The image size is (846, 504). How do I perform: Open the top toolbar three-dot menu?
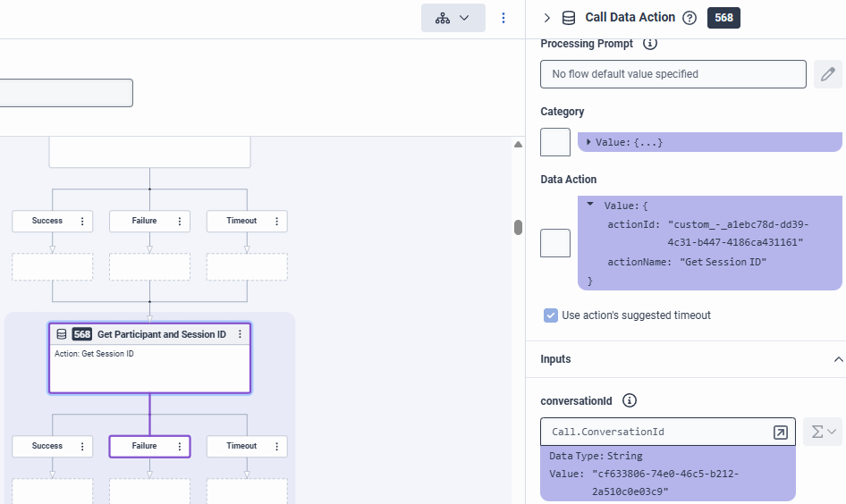[503, 18]
